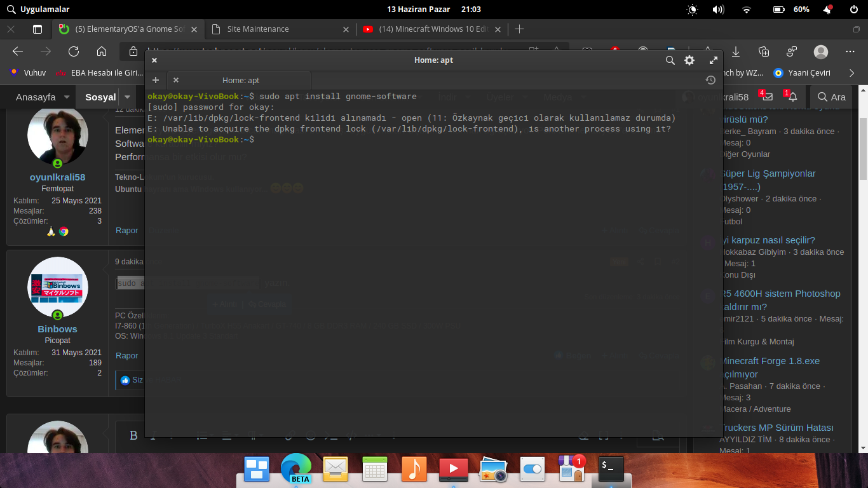Switch to the Site Maintenance tab
The width and height of the screenshot is (868, 488).
[x=280, y=29]
